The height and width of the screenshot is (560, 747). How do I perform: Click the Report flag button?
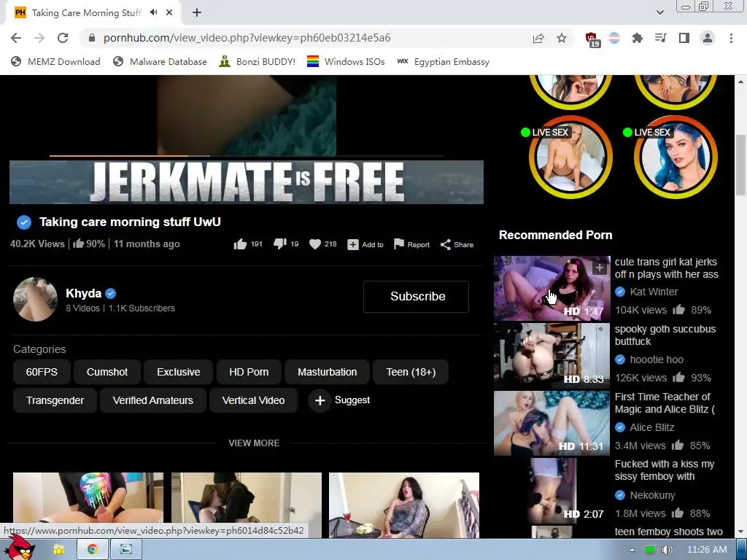pos(411,244)
